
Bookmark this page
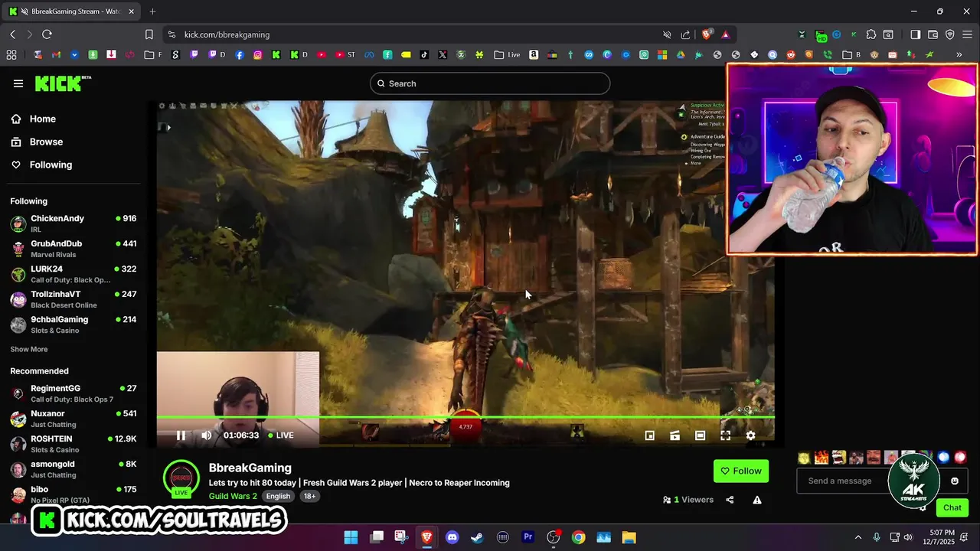pyautogui.click(x=149, y=34)
